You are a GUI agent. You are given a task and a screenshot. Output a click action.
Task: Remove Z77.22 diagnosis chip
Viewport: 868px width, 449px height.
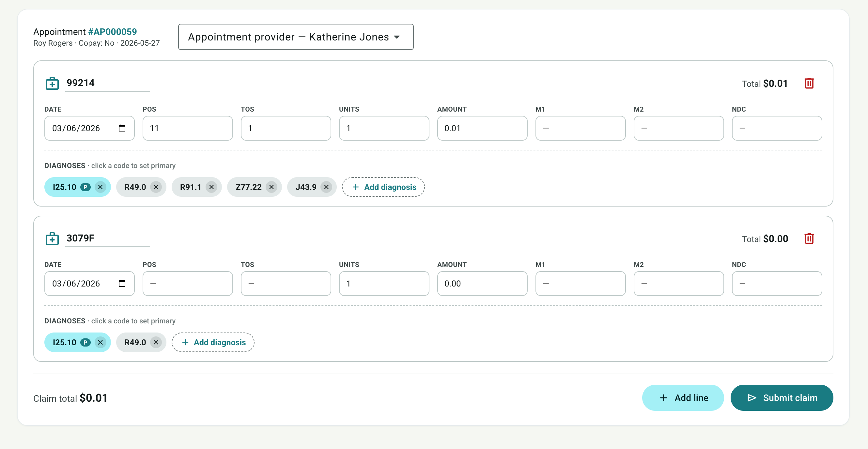(x=271, y=187)
